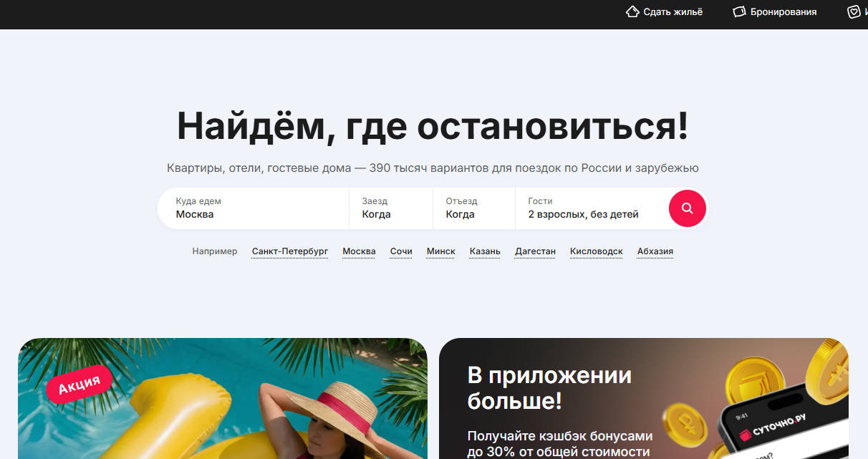Viewport: 868px width, 459px height.
Task: Open the Сдать жильё menu item
Action: pos(664,11)
